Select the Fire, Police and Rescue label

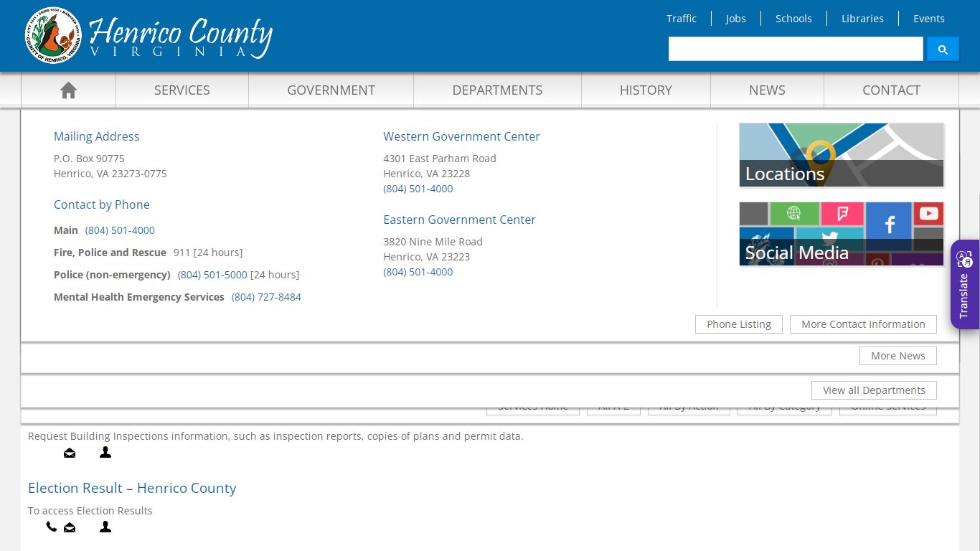[110, 253]
